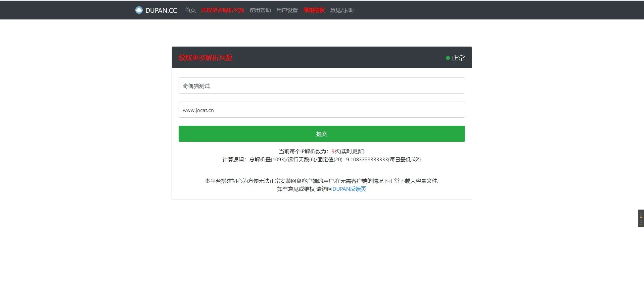Click the red 9 parse count number
The width and height of the screenshot is (644, 282).
point(333,152)
